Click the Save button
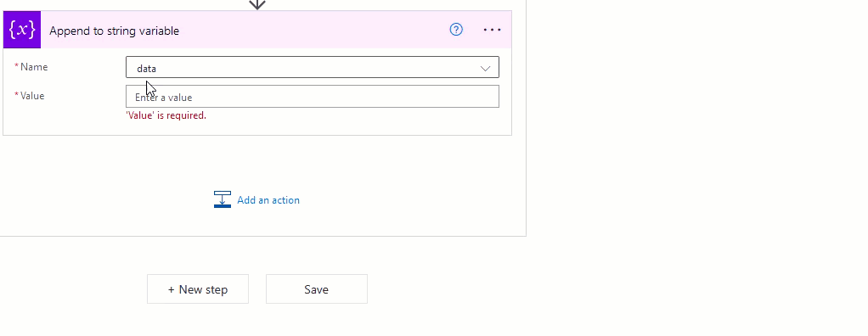The image size is (868, 336). (x=317, y=289)
